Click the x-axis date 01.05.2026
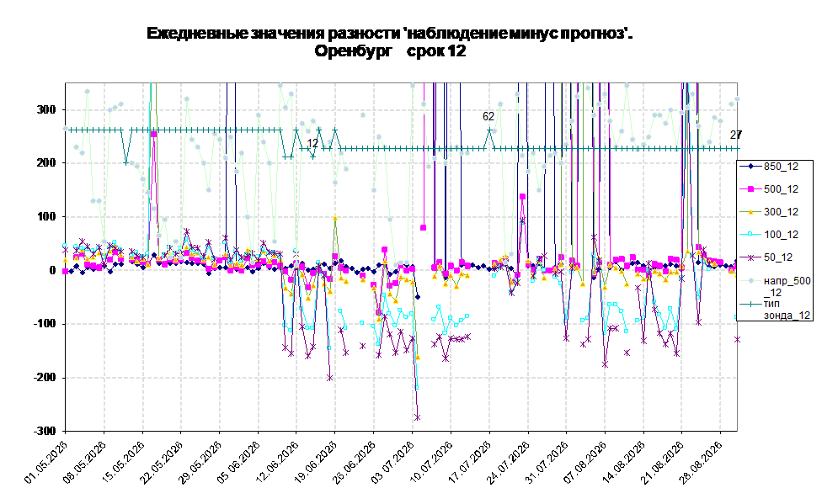The width and height of the screenshot is (822, 504). coord(46,462)
